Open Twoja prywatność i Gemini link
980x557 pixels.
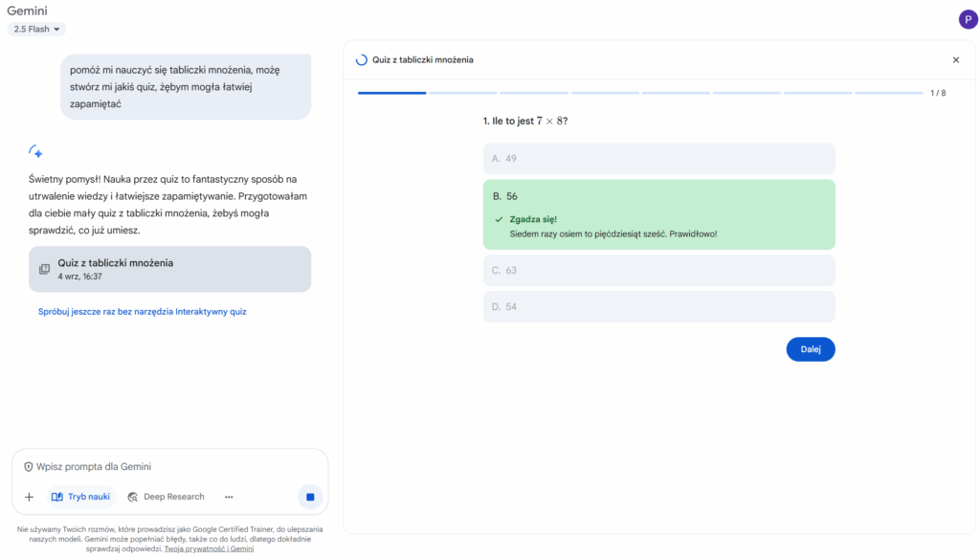click(209, 549)
